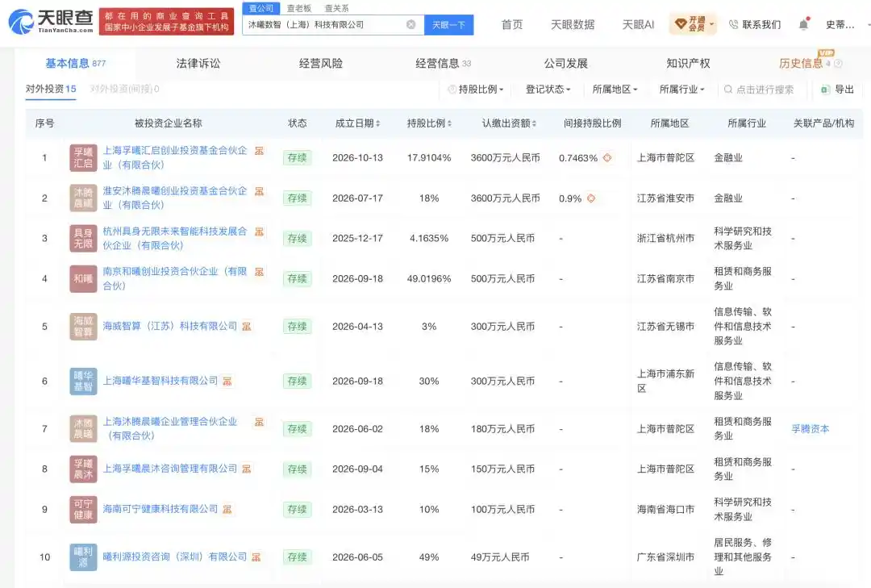This screenshot has height=588, width=871.
Task: Click the 曦利源 company logo
Action: click(x=83, y=557)
